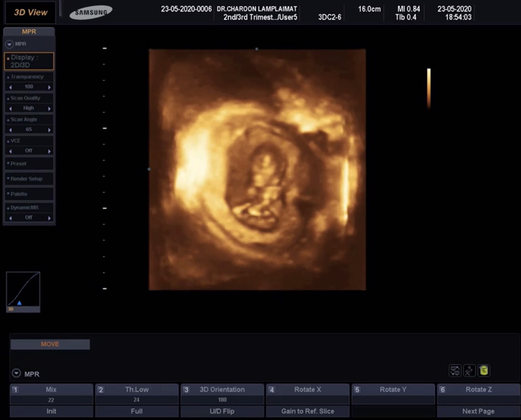Click the small handle at the render box top edge
The height and width of the screenshot is (420, 521).
pyautogui.click(x=257, y=49)
